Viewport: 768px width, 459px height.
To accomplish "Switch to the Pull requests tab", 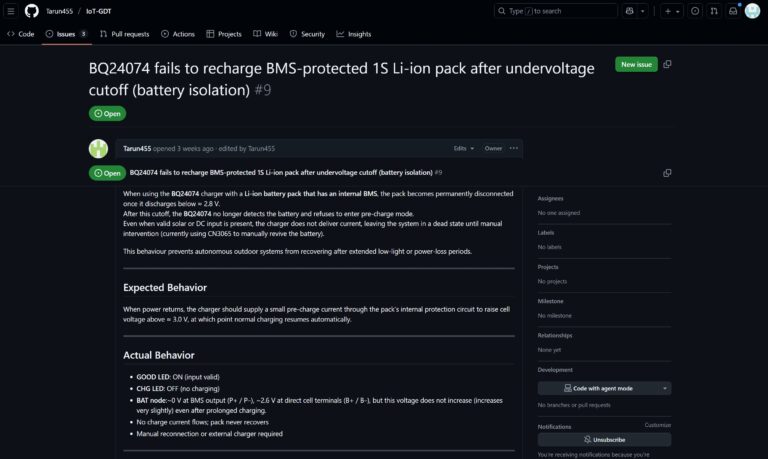I will 125,34.
